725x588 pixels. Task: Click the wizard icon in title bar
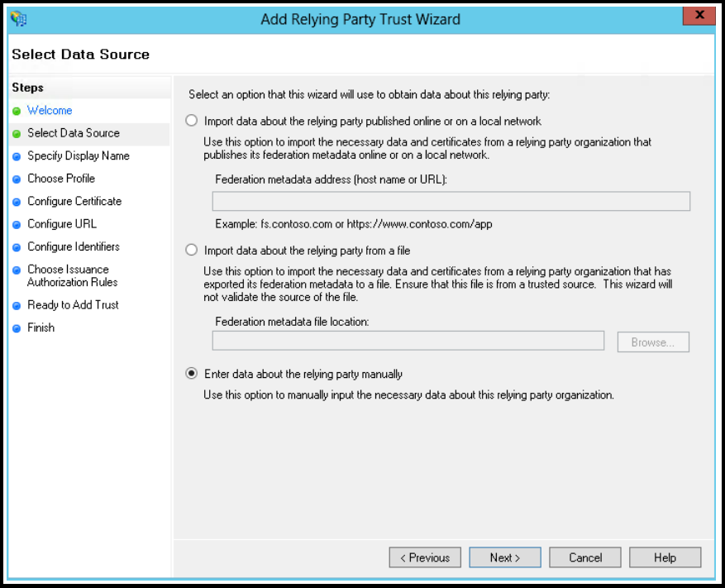point(19,19)
